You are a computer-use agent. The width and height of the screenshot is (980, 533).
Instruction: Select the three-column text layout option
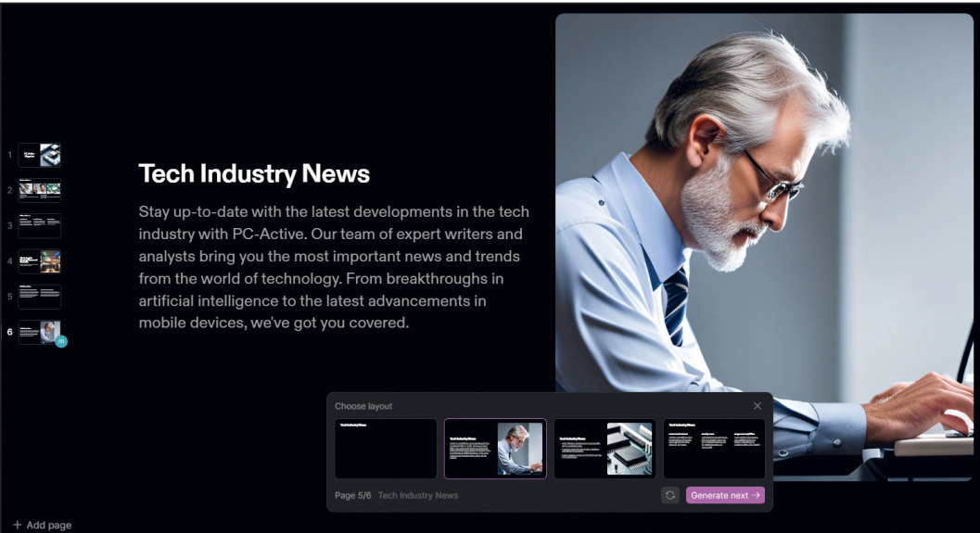(715, 449)
